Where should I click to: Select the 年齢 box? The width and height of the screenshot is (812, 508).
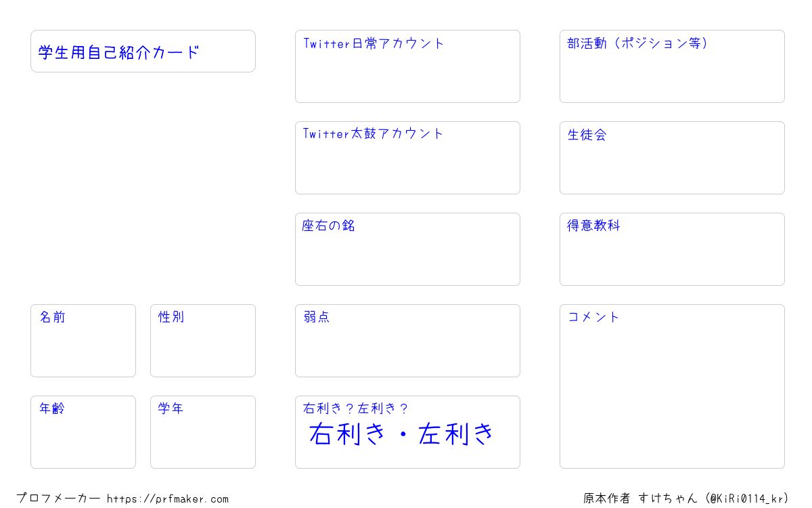coord(83,432)
